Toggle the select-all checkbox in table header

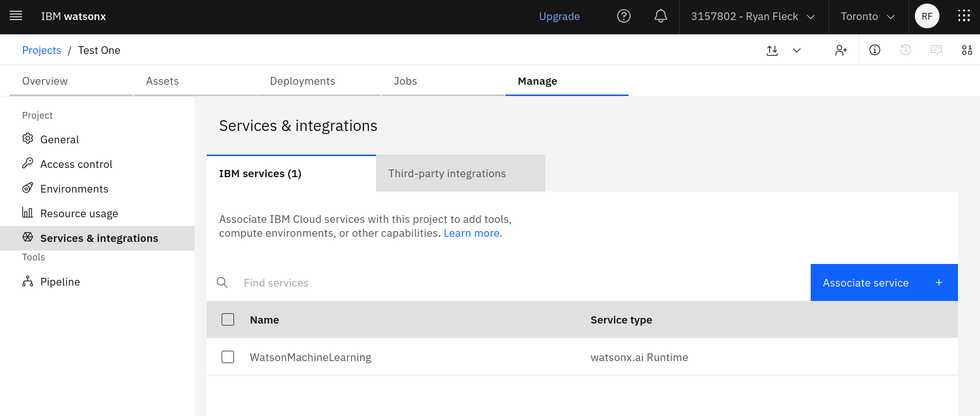tap(228, 319)
